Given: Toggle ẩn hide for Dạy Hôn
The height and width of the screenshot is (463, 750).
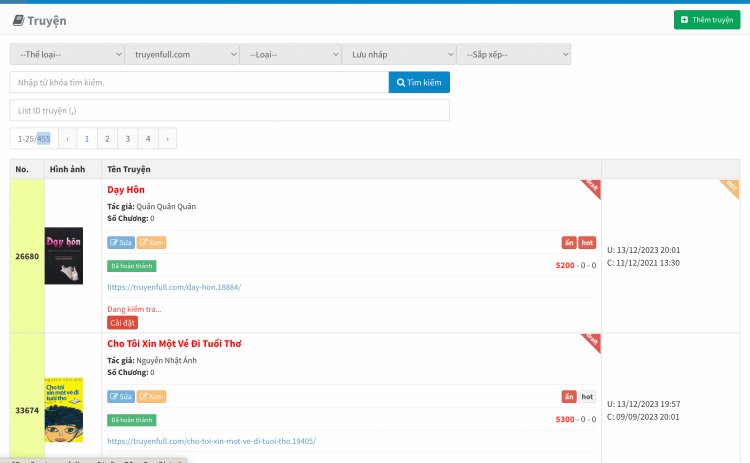Looking at the screenshot, I should click(568, 242).
